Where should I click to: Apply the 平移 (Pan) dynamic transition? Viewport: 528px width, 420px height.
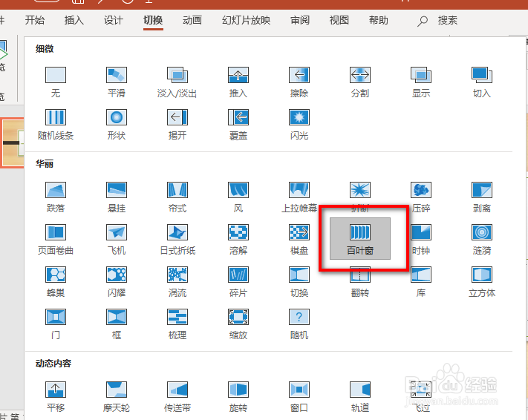point(56,397)
